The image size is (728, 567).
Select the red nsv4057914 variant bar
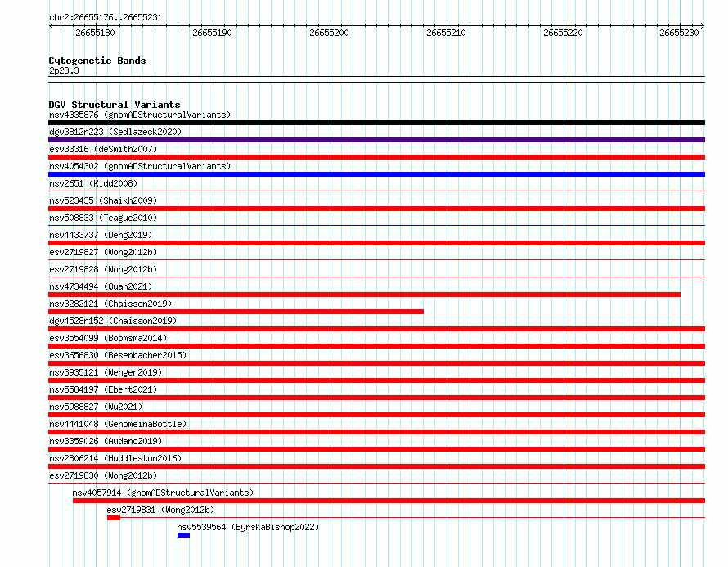[x=389, y=501]
